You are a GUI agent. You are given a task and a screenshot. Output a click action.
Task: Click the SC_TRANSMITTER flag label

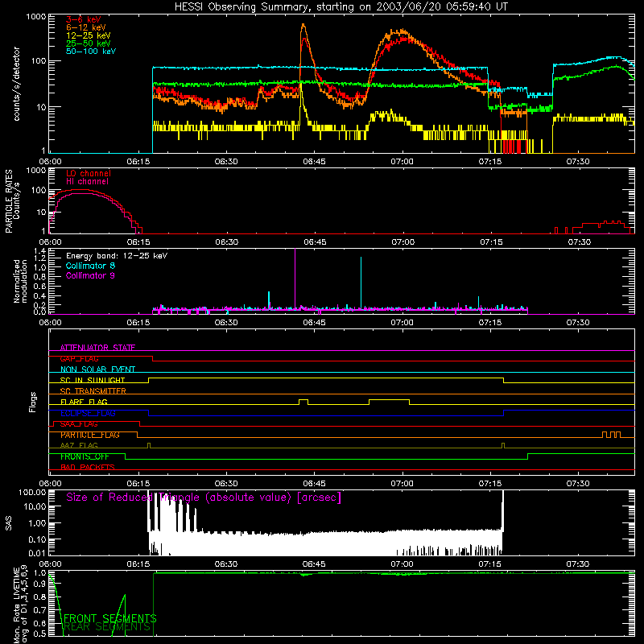tap(93, 391)
